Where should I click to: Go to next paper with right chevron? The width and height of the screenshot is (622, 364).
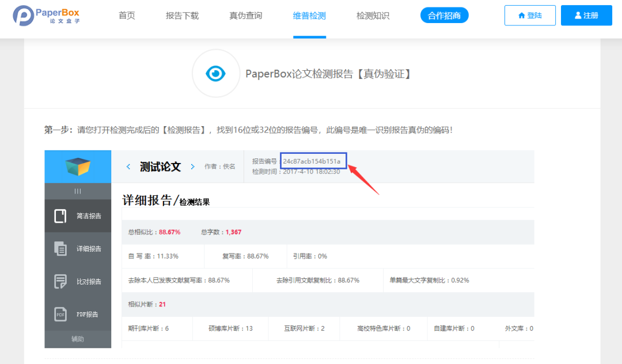[x=193, y=166]
